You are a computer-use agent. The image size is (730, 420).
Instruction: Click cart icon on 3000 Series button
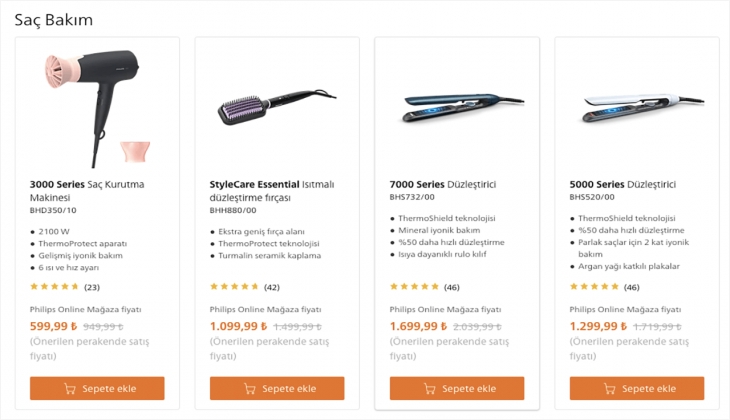tap(70, 389)
